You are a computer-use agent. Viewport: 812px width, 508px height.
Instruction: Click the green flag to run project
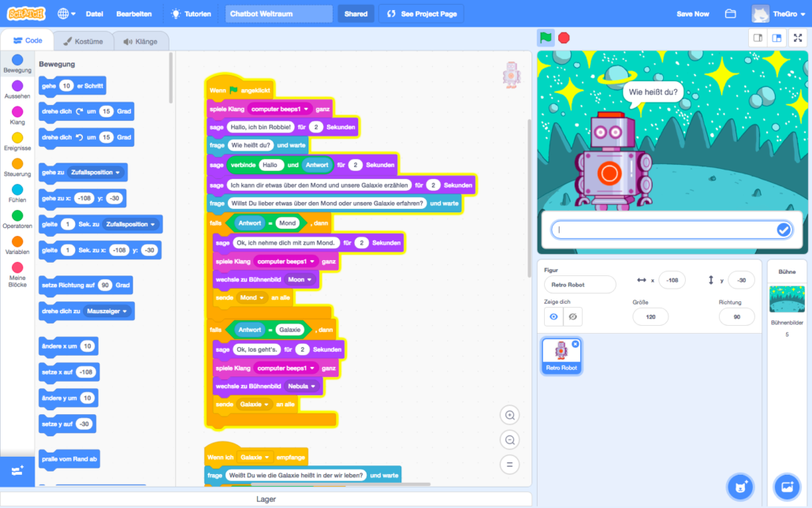click(545, 38)
